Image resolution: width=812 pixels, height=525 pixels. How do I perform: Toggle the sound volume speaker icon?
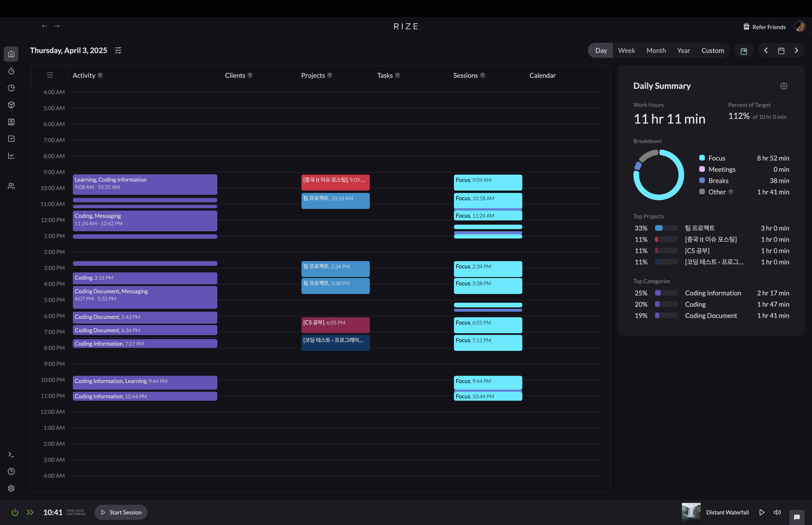coord(777,512)
